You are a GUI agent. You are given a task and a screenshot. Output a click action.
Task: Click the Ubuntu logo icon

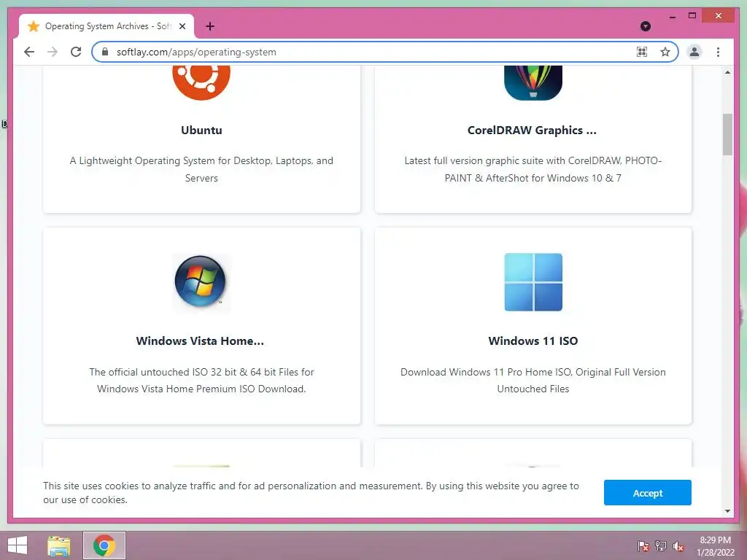pos(201,82)
